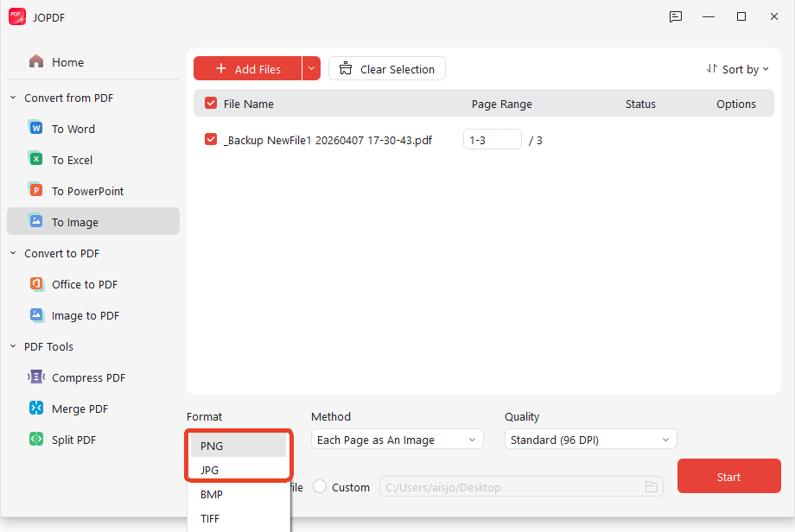Click the C:/Users/aisjo/Desktop output path field
Viewport: 795px width, 532px height.
(x=521, y=487)
